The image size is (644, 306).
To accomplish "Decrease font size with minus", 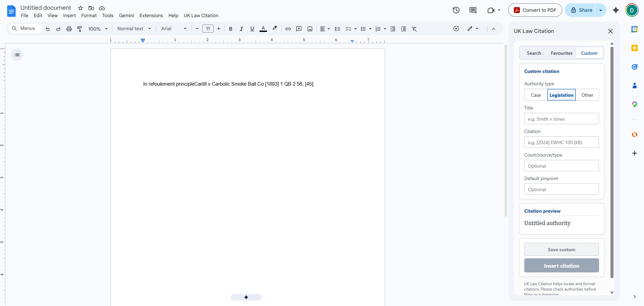I will click(197, 29).
